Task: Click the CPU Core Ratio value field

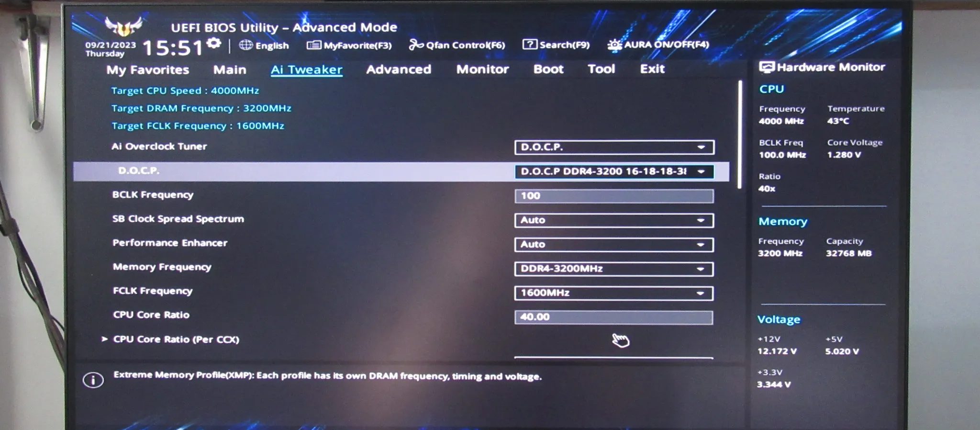Action: pos(613,317)
